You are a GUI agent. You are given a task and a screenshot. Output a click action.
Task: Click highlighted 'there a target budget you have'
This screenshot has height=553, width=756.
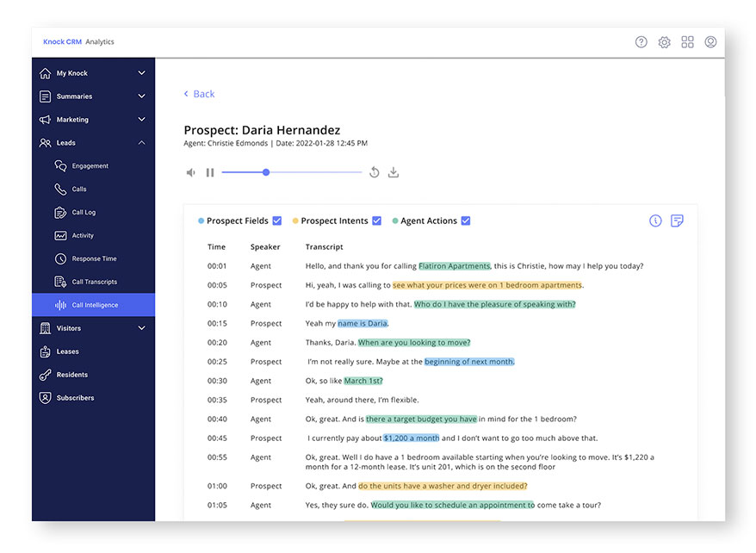(421, 419)
